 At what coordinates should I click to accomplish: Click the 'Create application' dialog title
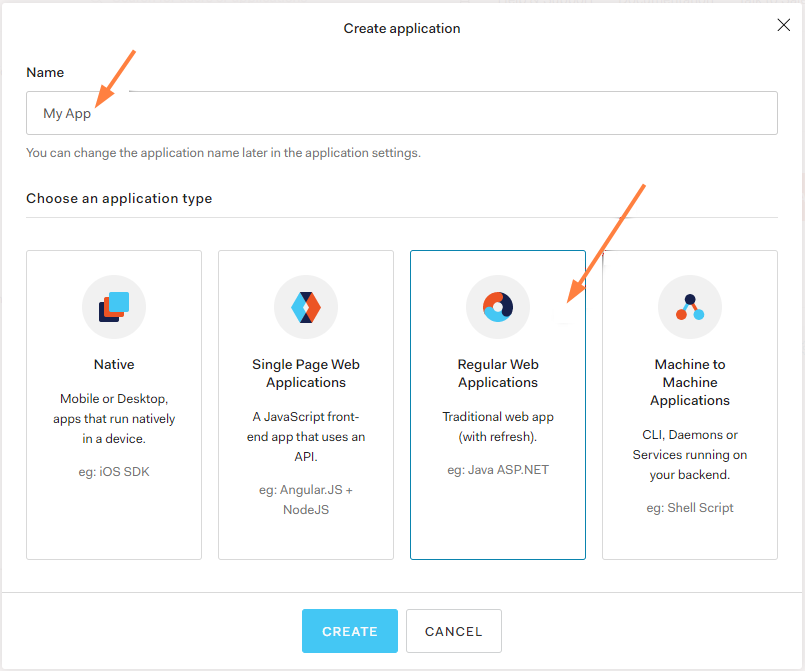point(402,28)
